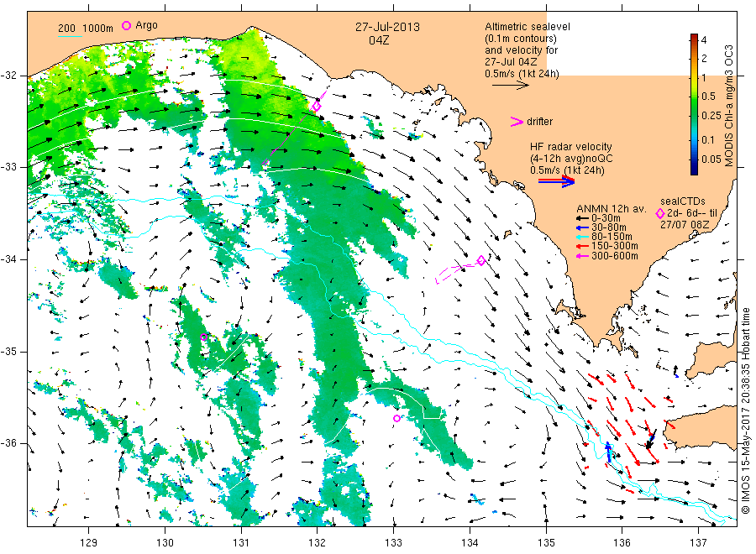The width and height of the screenshot is (756, 554).
Task: Click the cyan 200m isobath legend line
Action: click(70, 36)
